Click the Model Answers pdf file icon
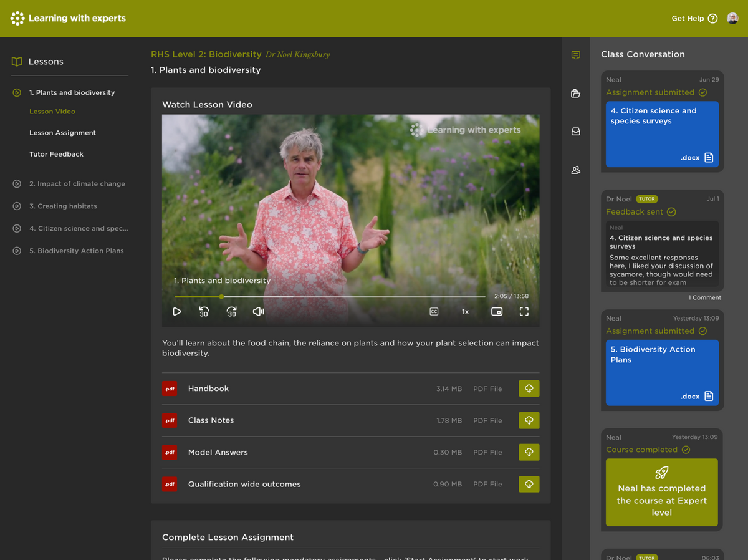Viewport: 748px width, 560px height. 170,452
